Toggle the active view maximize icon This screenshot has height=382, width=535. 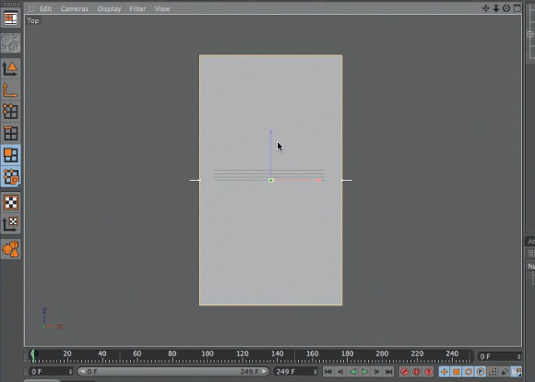point(517,8)
